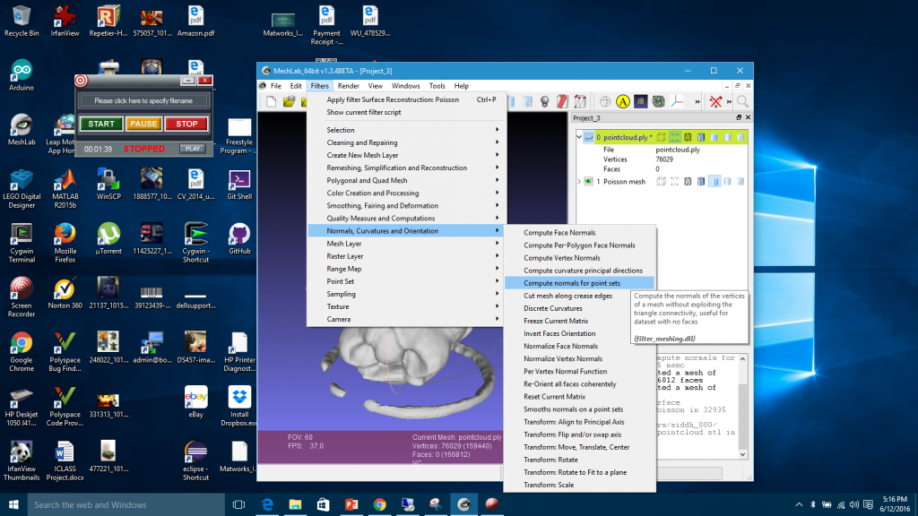Click the red-dotted wireframe toolbar icon
The height and width of the screenshot is (516, 918).
[x=580, y=102]
